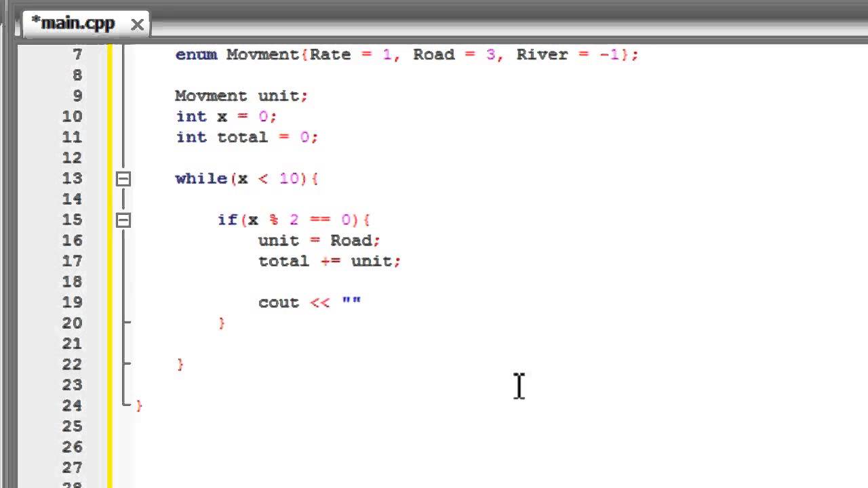Image resolution: width=868 pixels, height=488 pixels.
Task: Click 'Rate = 1' in the enum
Action: click(351, 55)
